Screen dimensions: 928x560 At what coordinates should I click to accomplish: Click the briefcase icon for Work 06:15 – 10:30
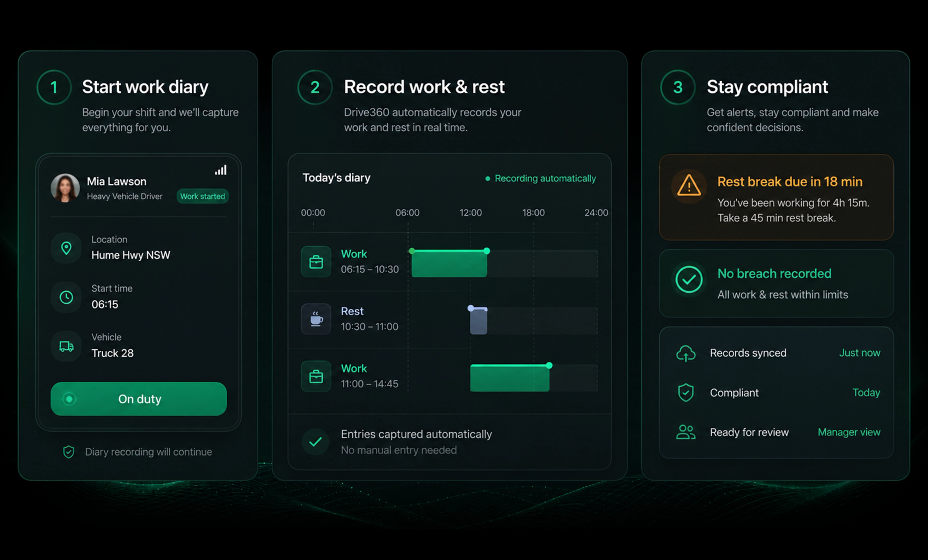pyautogui.click(x=316, y=262)
